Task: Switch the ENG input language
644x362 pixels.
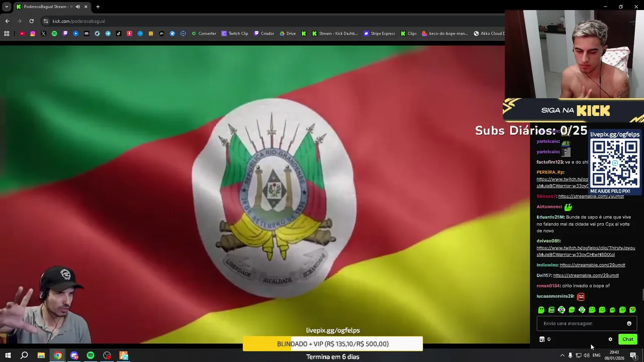Action: 596,355
